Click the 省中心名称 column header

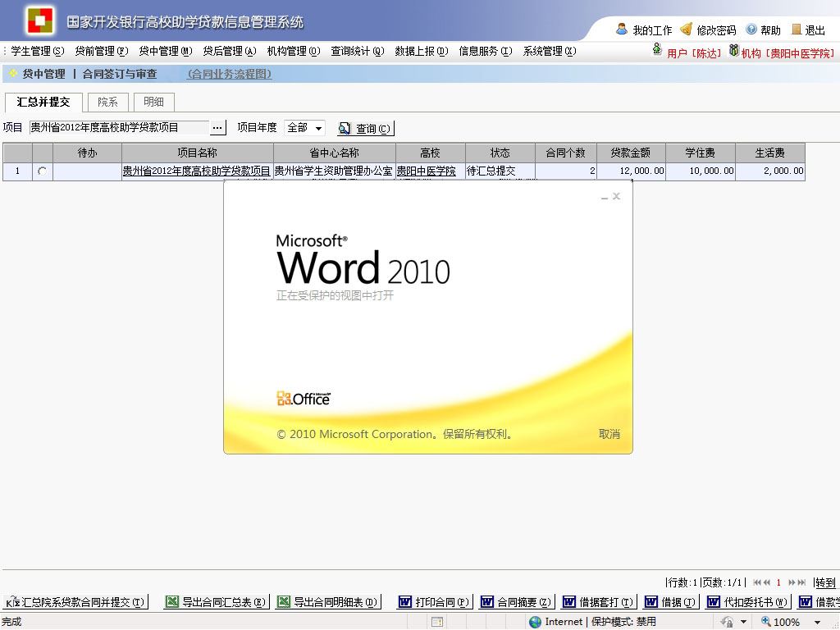(x=335, y=153)
